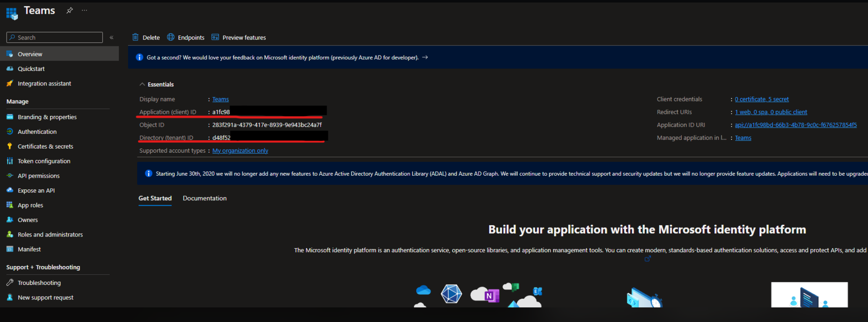The image size is (868, 322).
Task: Collapse the Essentials section
Action: click(x=143, y=84)
